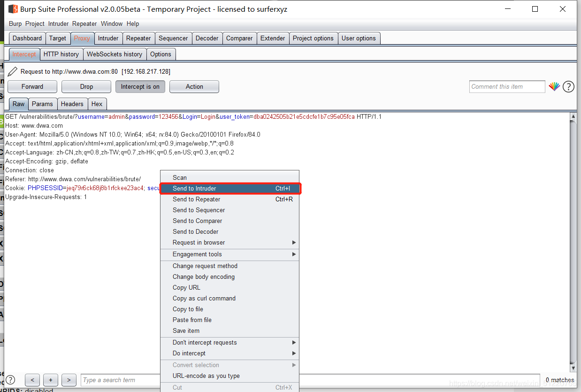581x392 pixels.
Task: Switch to the Params view tab
Action: point(42,104)
